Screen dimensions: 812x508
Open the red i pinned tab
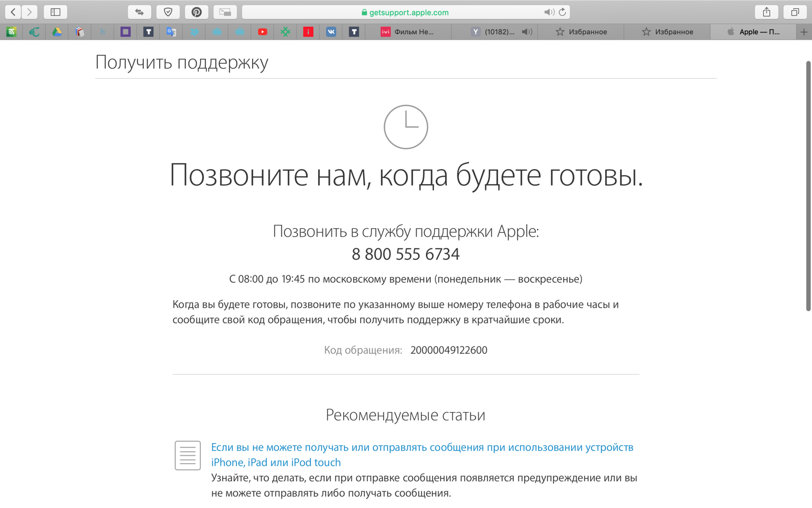(x=308, y=32)
